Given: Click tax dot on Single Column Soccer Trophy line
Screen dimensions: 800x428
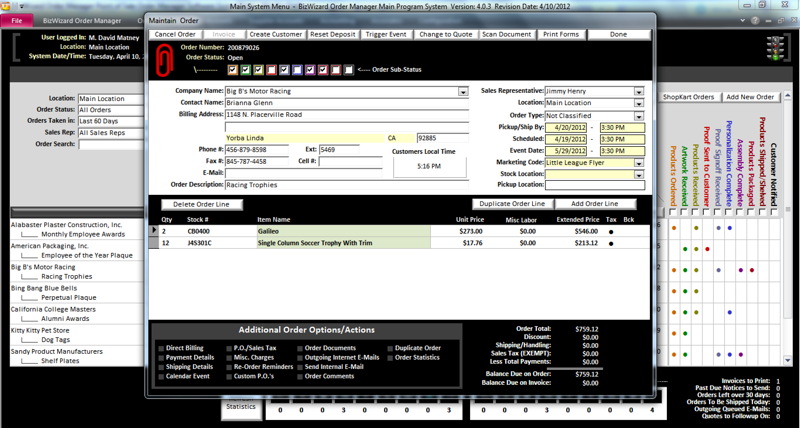Looking at the screenshot, I should (x=611, y=243).
